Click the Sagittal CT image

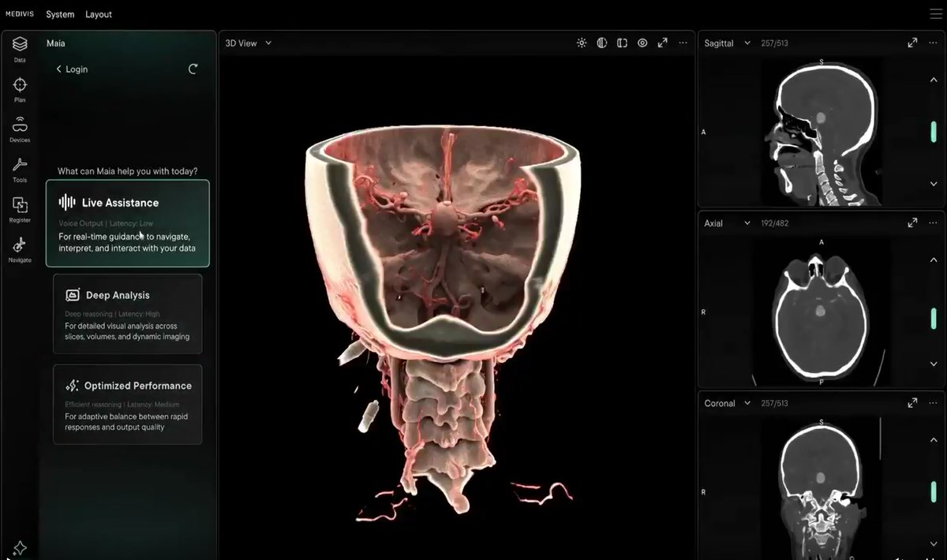pyautogui.click(x=821, y=132)
